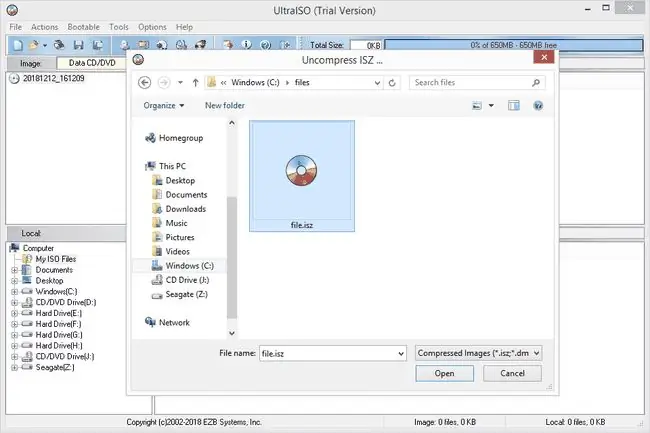Go Back in the Uncompress ISZ dialog
This screenshot has height=433, width=650.
pyautogui.click(x=144, y=82)
